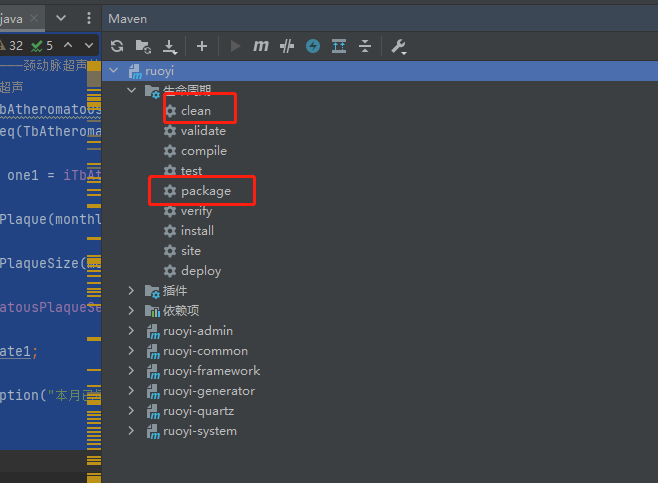Open editor tab options three-dot menu
The image size is (658, 483).
[x=89, y=18]
